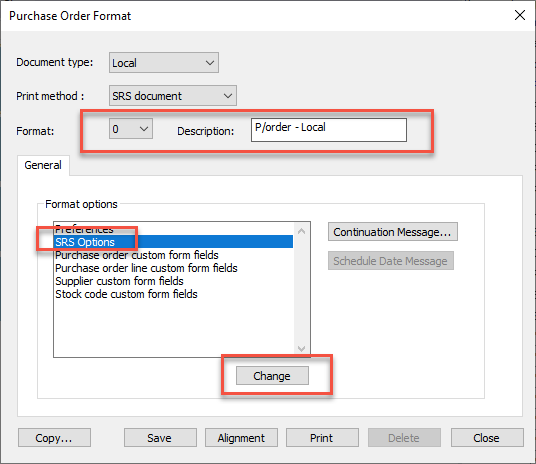
Task: Click the Alignment button
Action: tap(241, 438)
